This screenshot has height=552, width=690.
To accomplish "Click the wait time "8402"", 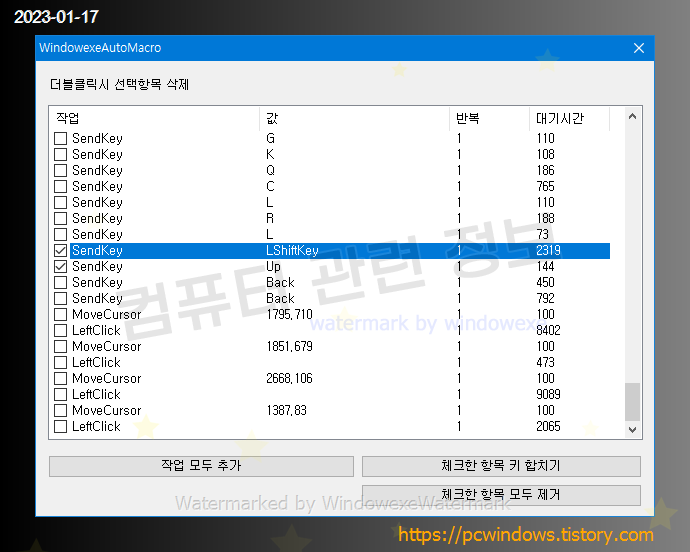I will pyautogui.click(x=548, y=331).
